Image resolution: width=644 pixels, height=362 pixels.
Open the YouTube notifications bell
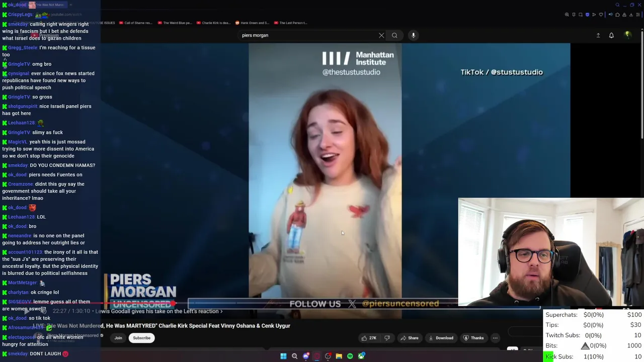611,35
